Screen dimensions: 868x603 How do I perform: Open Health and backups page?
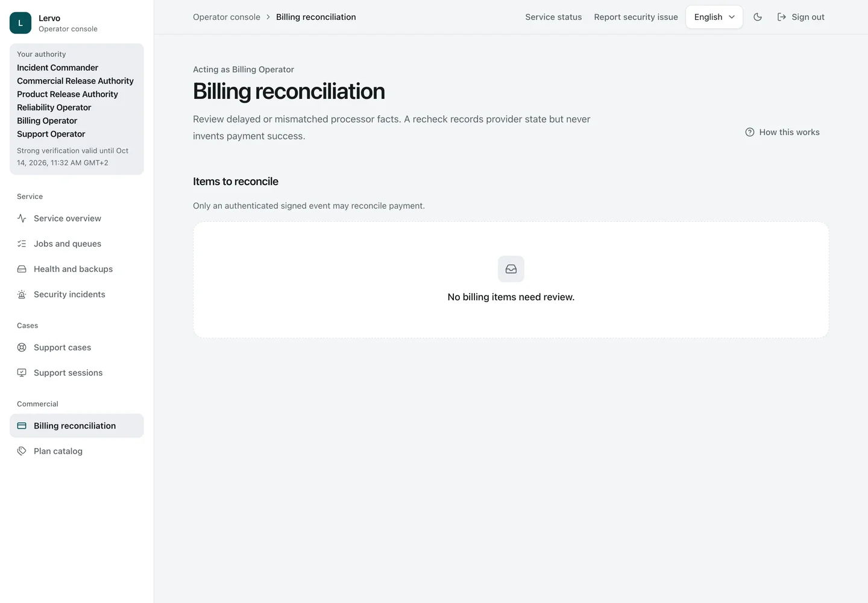click(x=77, y=269)
